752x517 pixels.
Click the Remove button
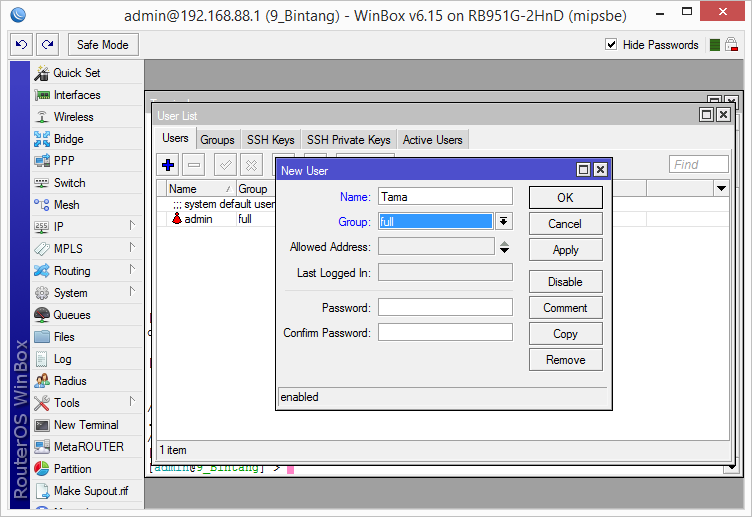565,360
